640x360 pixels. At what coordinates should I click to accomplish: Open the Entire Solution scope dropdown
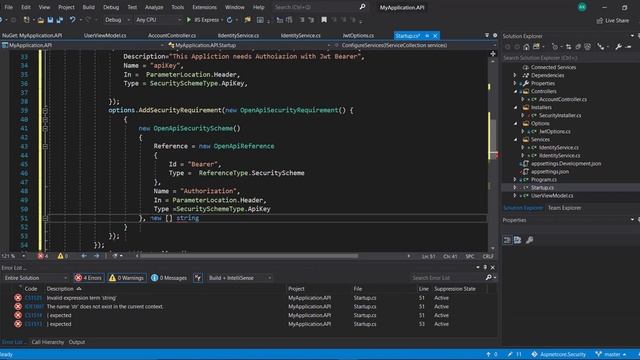pyautogui.click(x=35, y=278)
